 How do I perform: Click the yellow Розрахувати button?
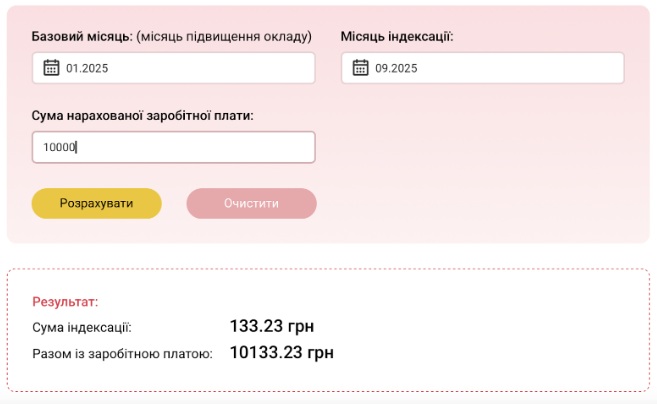coord(96,203)
